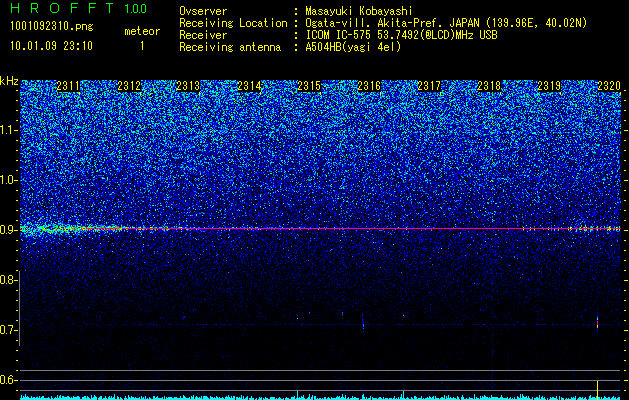Click the 1.0 kHz axis label
This screenshot has height=400, width=629.
tap(9, 180)
